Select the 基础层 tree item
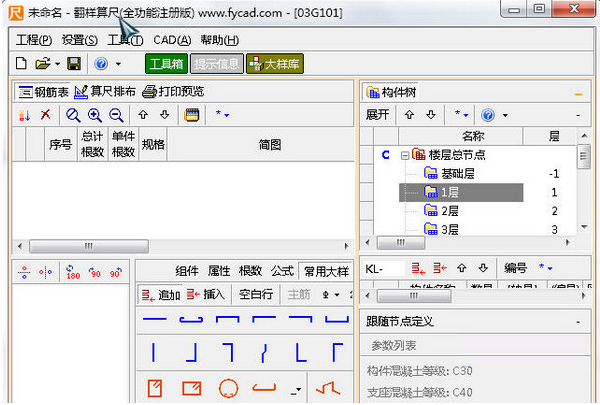The image size is (600, 405). tap(458, 174)
